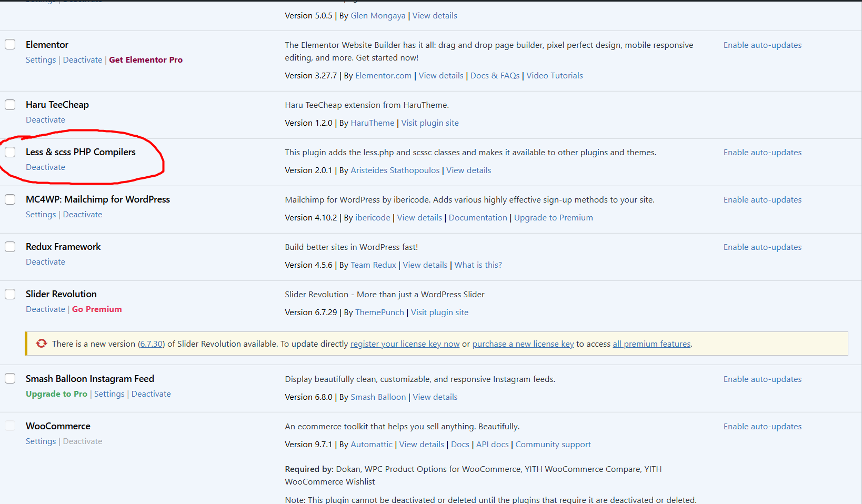Deactivate the Elementor plugin
862x504 pixels.
83,59
